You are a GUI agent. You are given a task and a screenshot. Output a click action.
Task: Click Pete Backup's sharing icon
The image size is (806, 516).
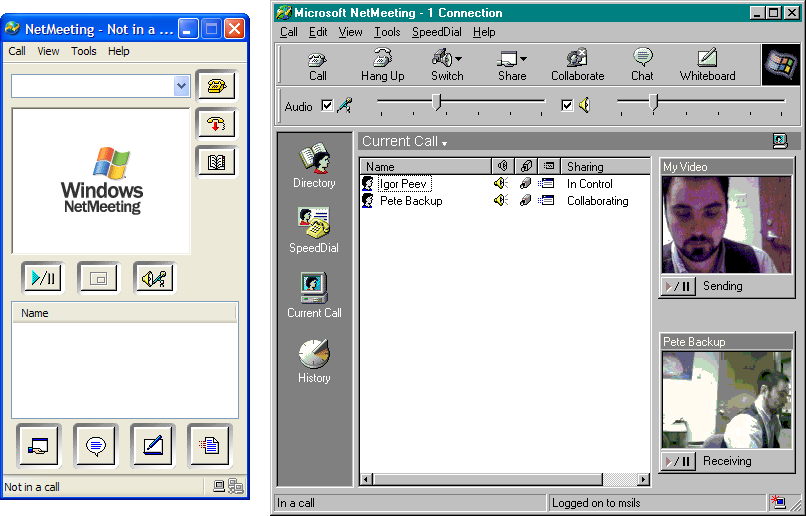pos(546,200)
